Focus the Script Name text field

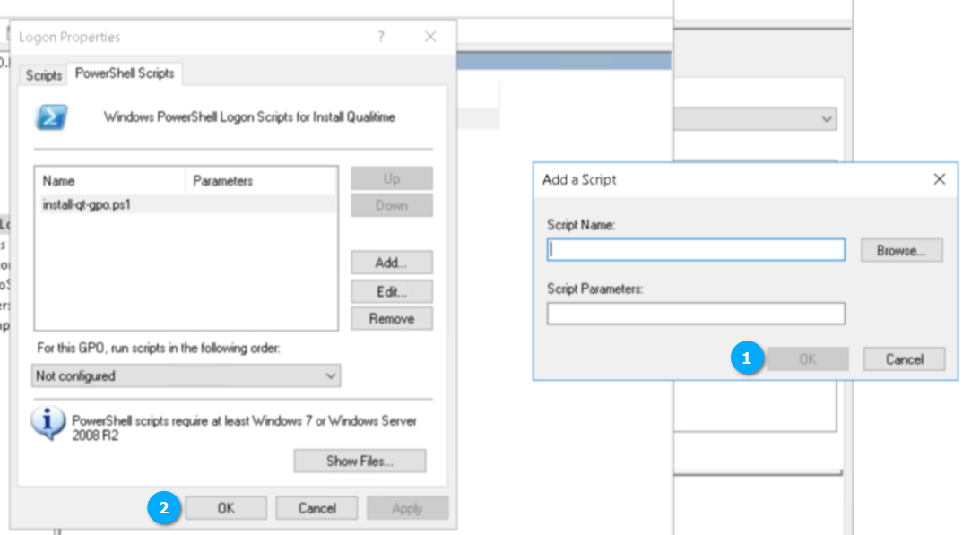click(x=696, y=250)
